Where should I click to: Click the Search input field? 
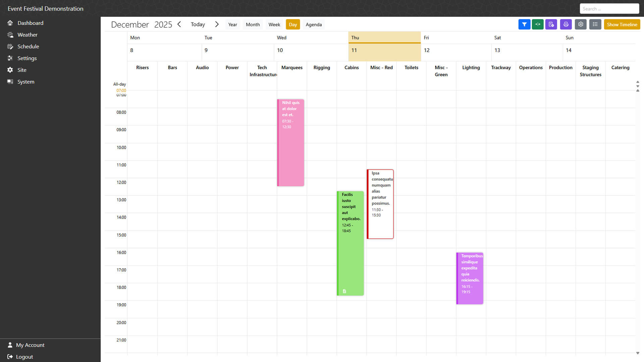[x=609, y=9]
